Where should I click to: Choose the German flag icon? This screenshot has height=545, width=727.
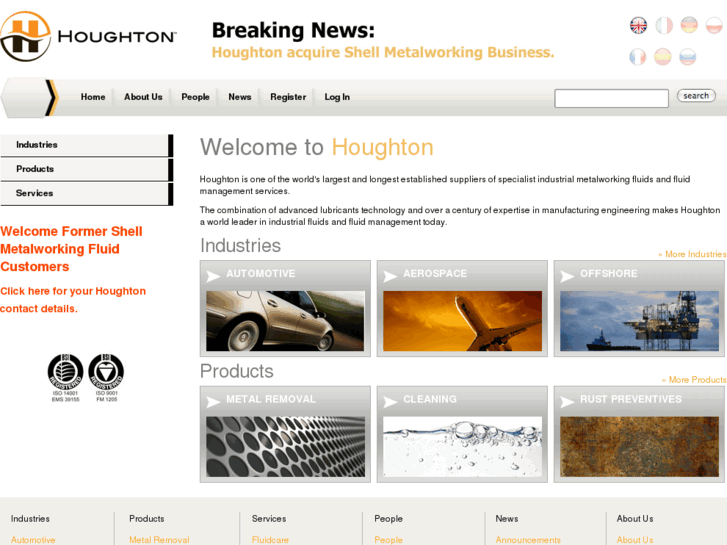click(x=689, y=25)
